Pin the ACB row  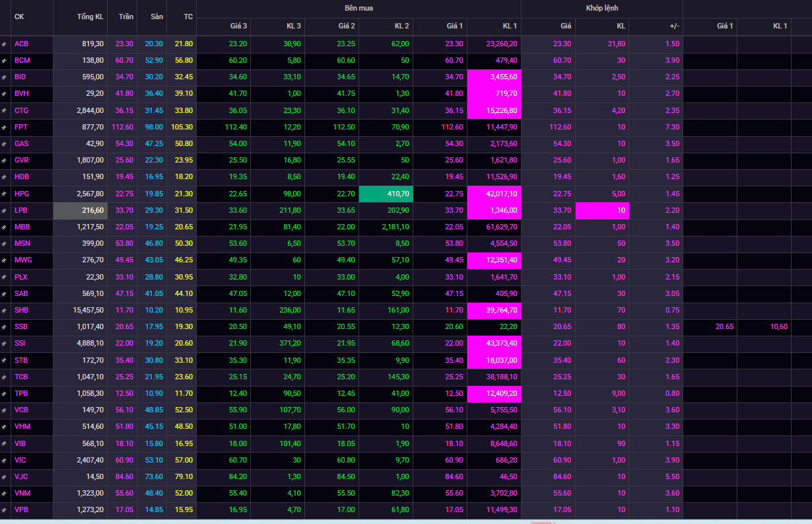4,44
